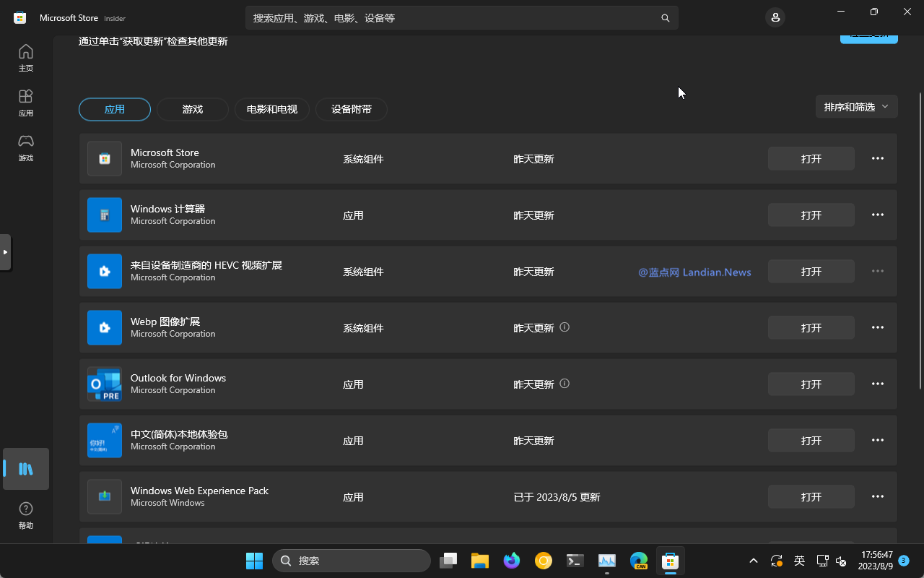The width and height of the screenshot is (924, 578).
Task: Select the 应用 filter tab
Action: coord(115,109)
